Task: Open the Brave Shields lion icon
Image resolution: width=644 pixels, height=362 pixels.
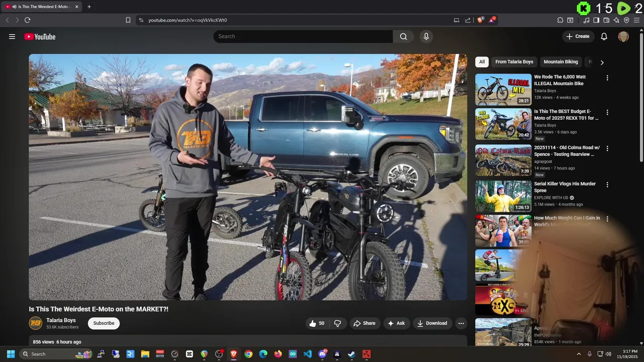Action: pyautogui.click(x=480, y=20)
